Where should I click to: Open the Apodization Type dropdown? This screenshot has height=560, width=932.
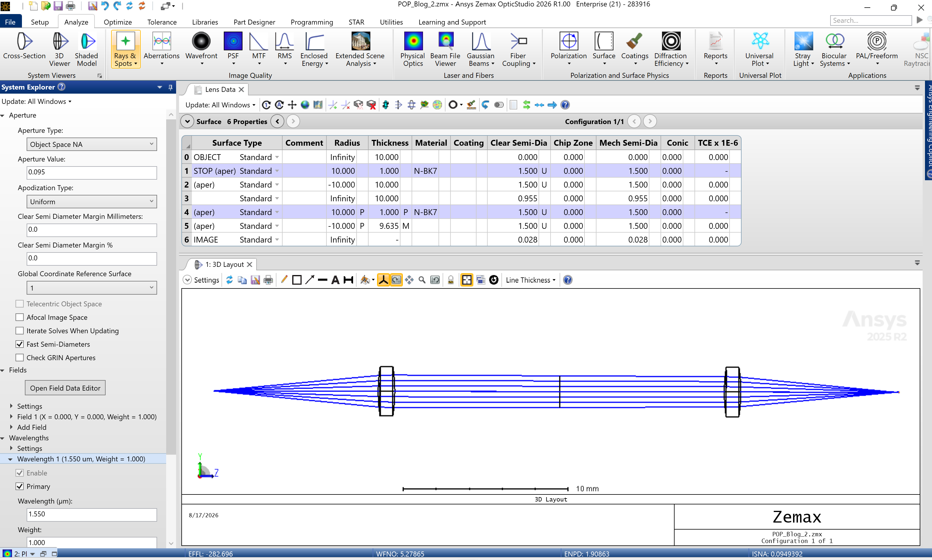pyautogui.click(x=92, y=202)
